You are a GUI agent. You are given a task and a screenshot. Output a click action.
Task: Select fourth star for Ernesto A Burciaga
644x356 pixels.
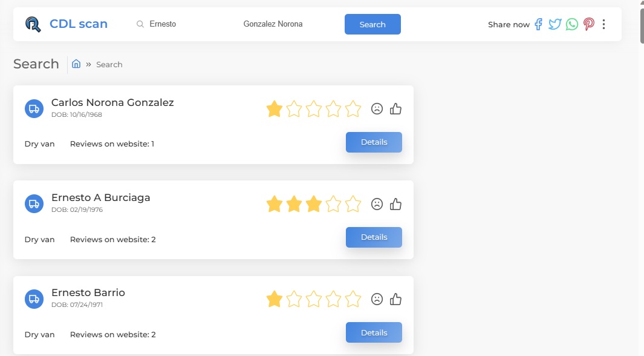click(x=333, y=204)
